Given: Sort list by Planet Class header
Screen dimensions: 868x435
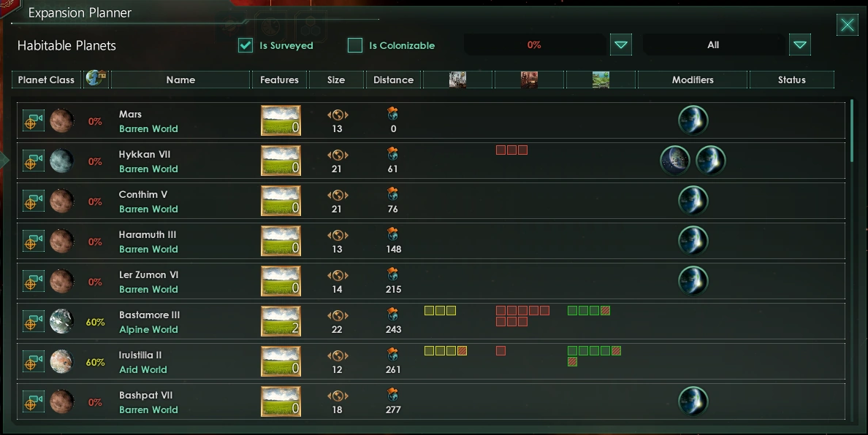Looking at the screenshot, I should click(x=47, y=80).
